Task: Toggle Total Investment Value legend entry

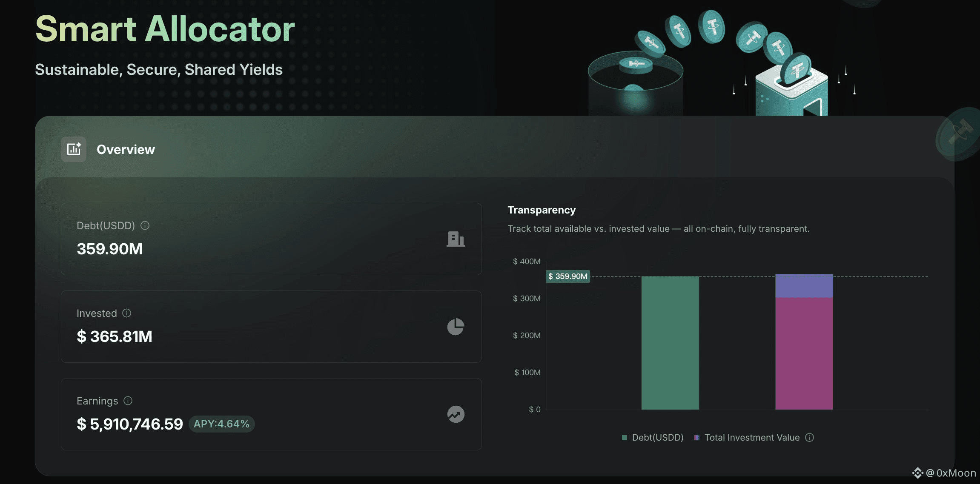Action: (x=752, y=437)
